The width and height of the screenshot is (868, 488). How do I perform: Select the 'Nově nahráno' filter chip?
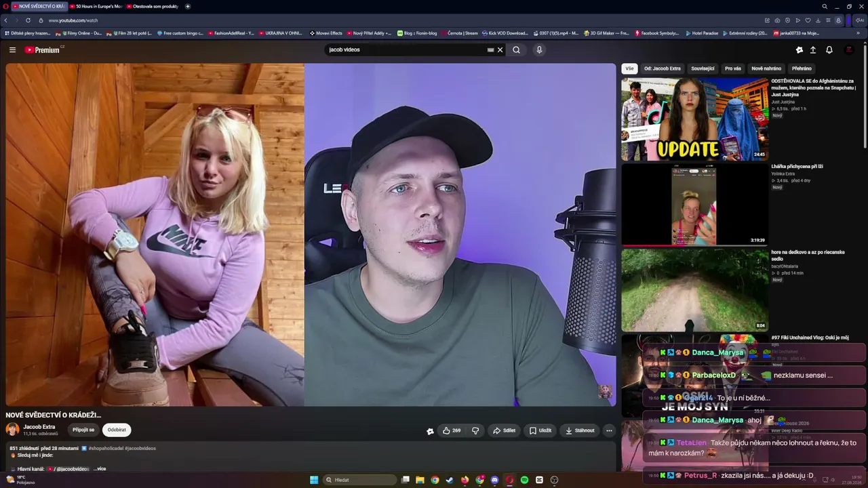(x=766, y=68)
